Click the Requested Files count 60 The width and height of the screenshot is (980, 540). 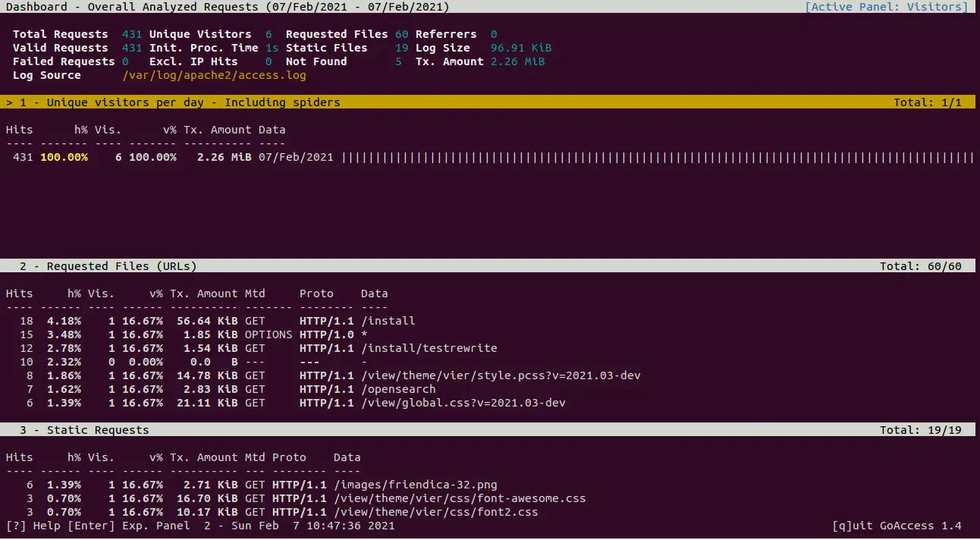point(402,34)
